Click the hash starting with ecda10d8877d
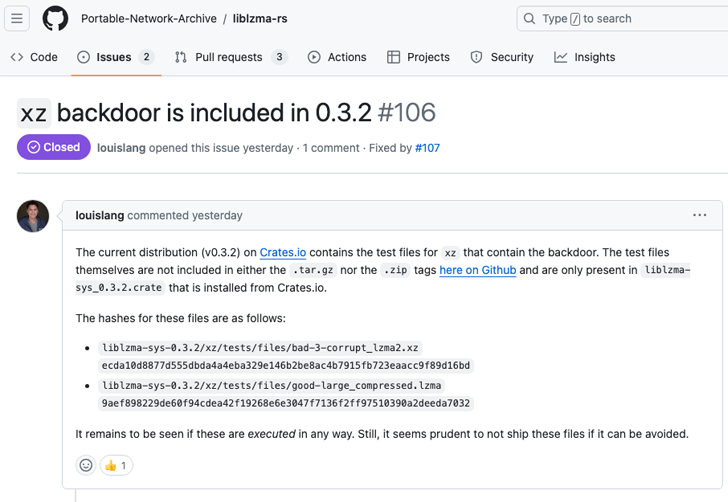 (x=286, y=365)
